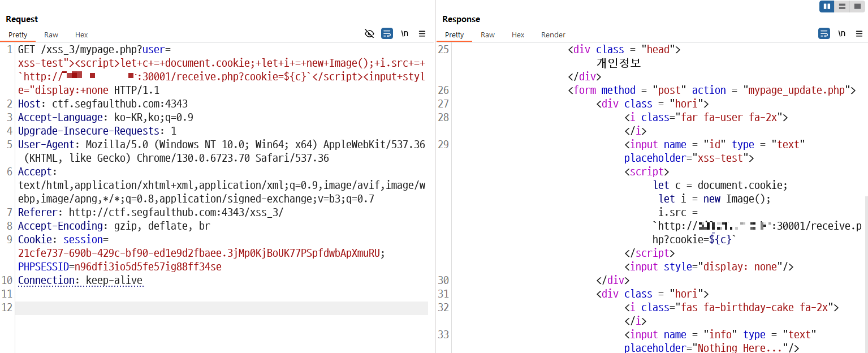
Task: Click the 'Cookie: session=' header line
Action: tap(63, 239)
